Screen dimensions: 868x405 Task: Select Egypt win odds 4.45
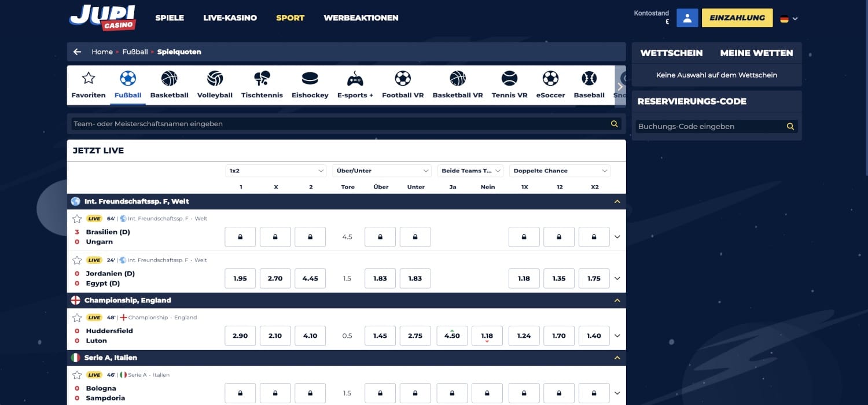[x=310, y=278]
